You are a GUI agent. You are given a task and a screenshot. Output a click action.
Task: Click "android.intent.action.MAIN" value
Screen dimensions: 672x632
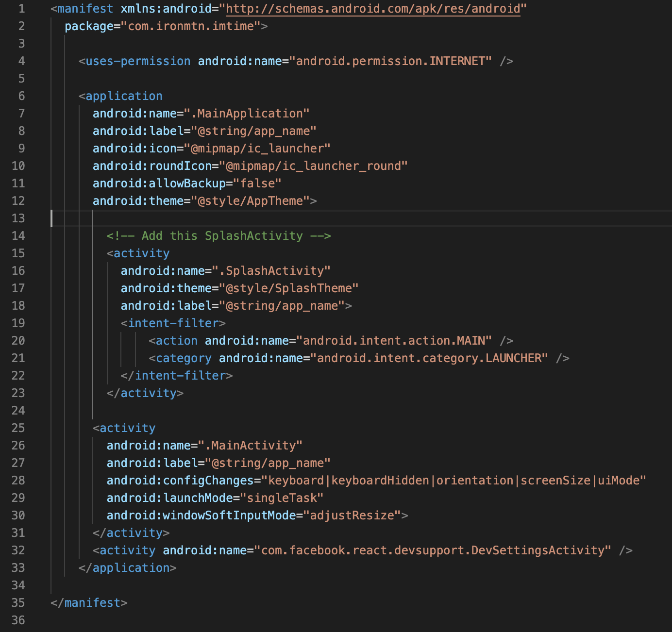394,341
